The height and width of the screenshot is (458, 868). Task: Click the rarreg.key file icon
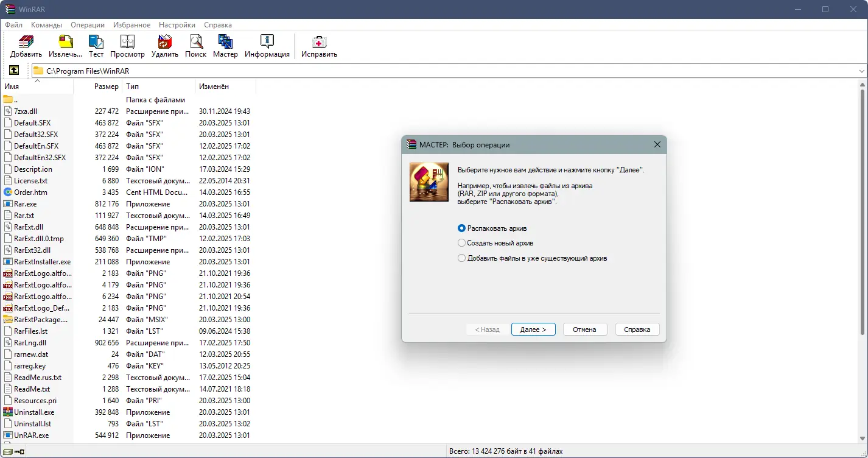point(8,366)
